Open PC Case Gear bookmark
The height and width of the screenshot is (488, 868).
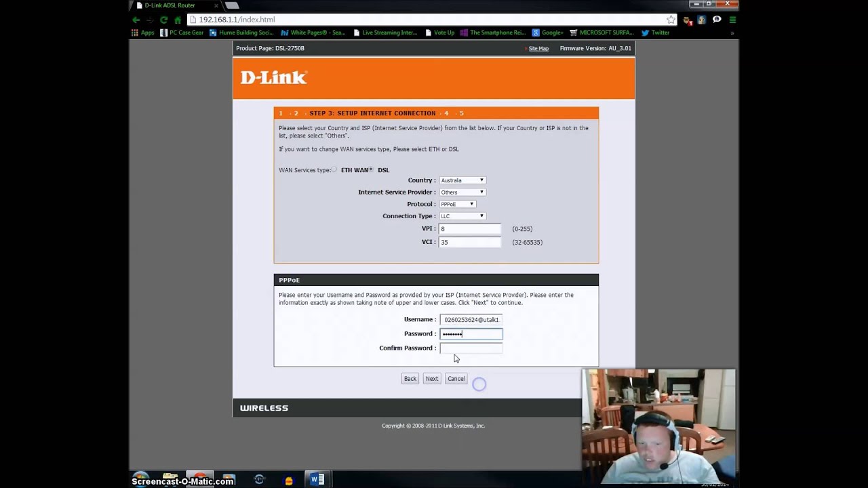182,33
